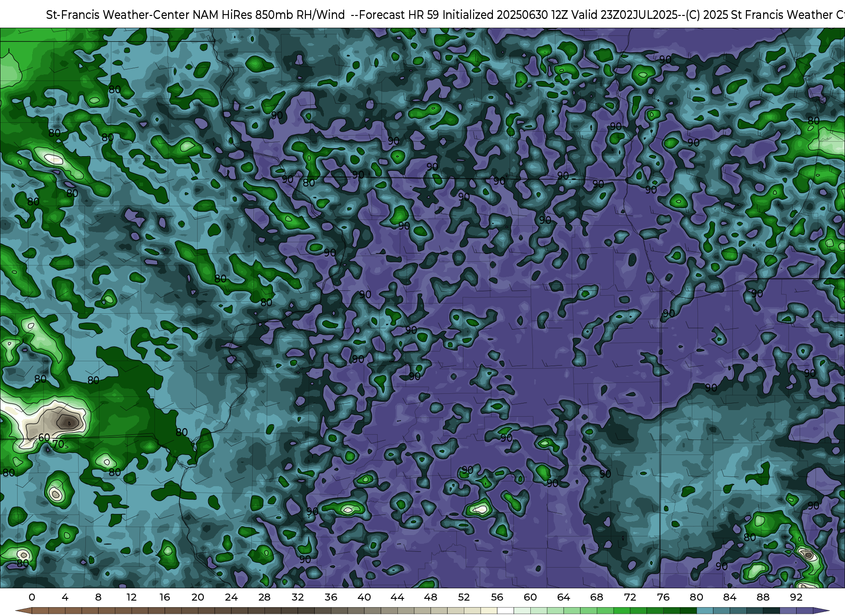Click the colorbar label 16
Screen dimensions: 845x616
pyautogui.click(x=165, y=597)
